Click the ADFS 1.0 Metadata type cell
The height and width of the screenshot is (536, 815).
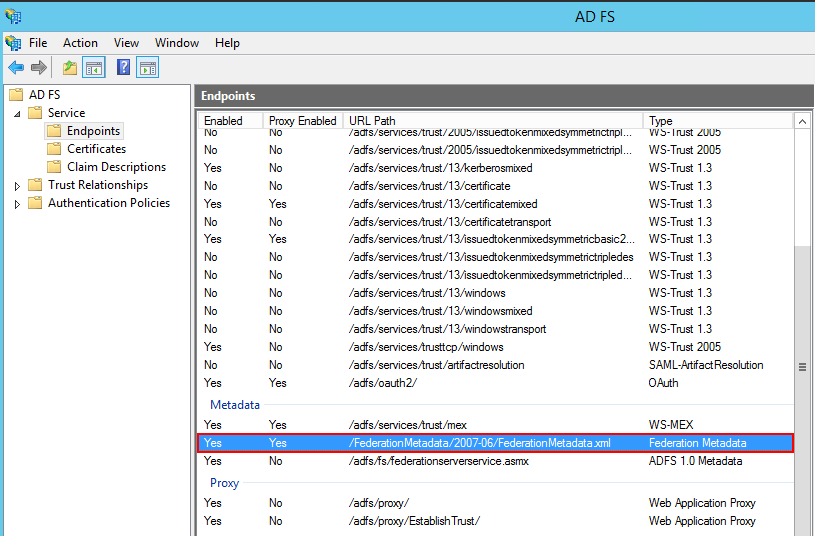[x=695, y=461]
